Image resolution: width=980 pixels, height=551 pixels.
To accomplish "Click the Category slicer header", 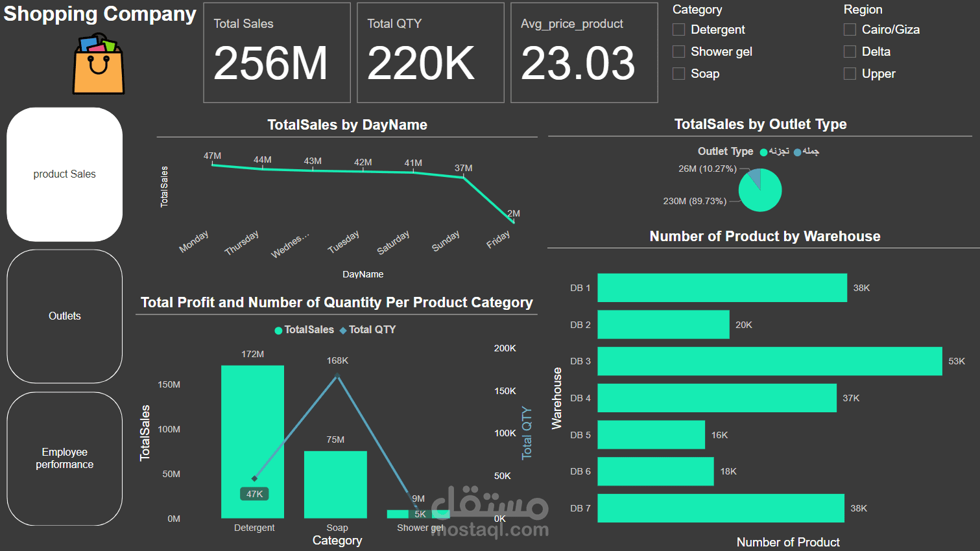I will pos(697,9).
